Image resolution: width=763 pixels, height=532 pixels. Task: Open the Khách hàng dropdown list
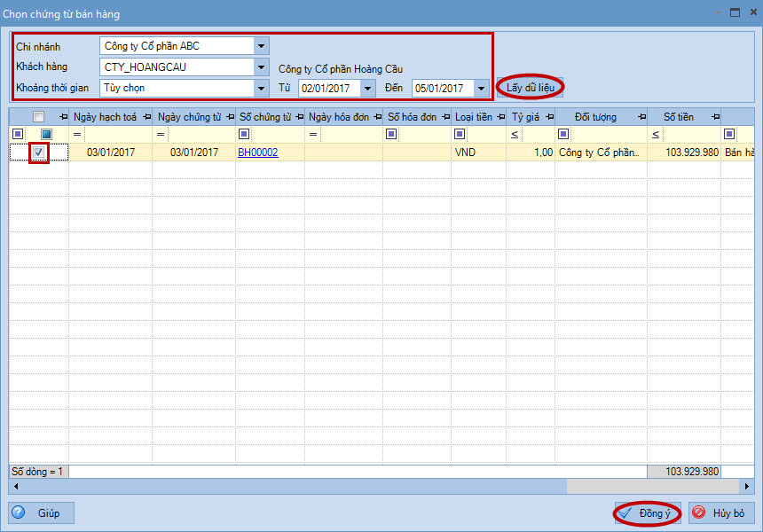pos(260,66)
